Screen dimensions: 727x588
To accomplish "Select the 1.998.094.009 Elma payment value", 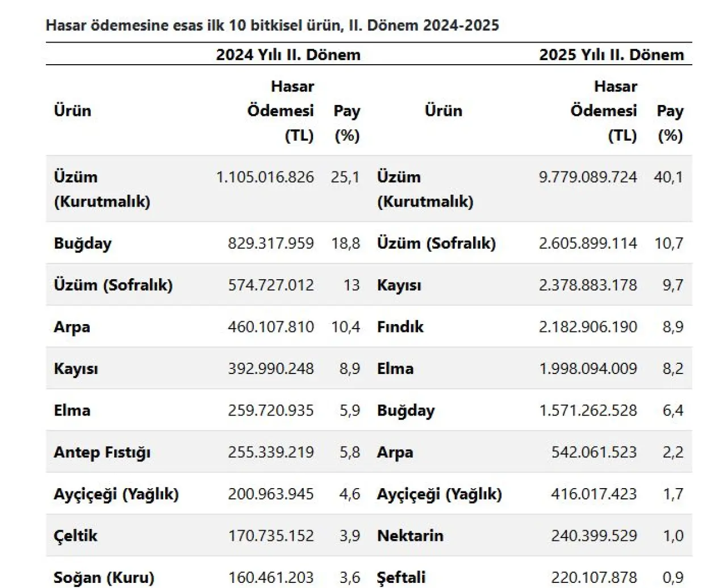I will [x=588, y=369].
